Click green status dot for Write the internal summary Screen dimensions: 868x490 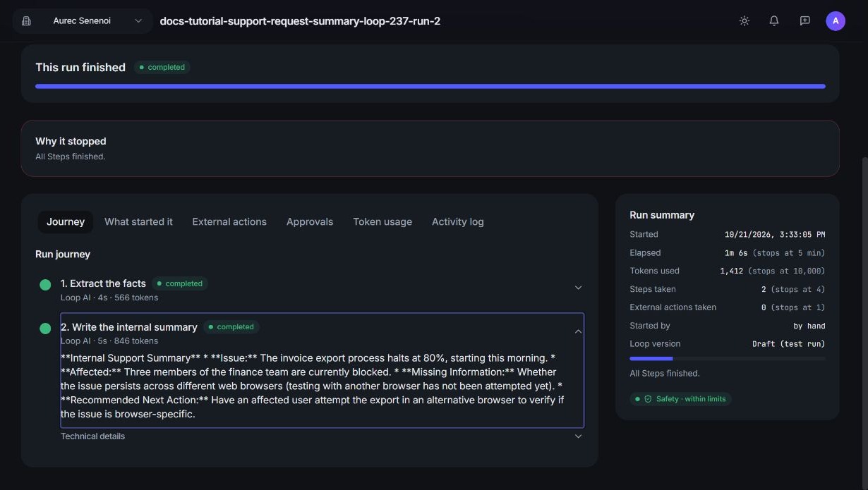[45, 329]
